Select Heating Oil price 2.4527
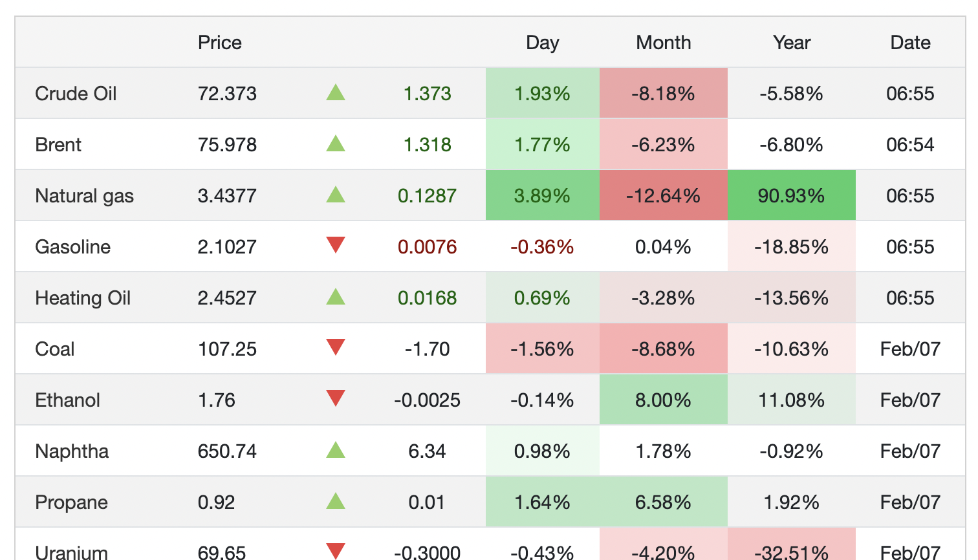 coord(227,298)
